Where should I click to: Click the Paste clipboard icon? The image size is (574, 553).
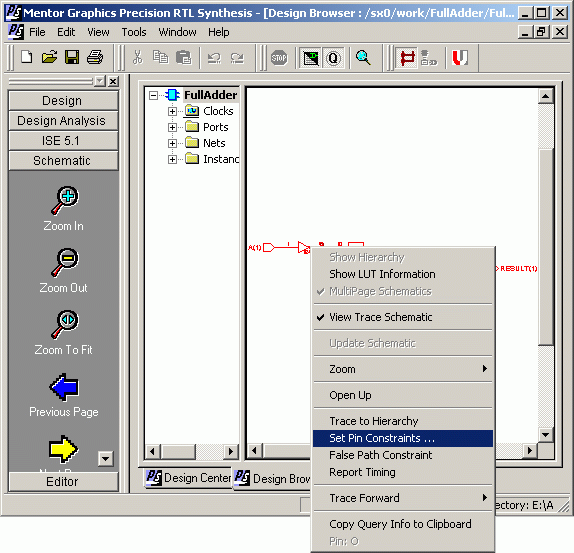coord(183,57)
